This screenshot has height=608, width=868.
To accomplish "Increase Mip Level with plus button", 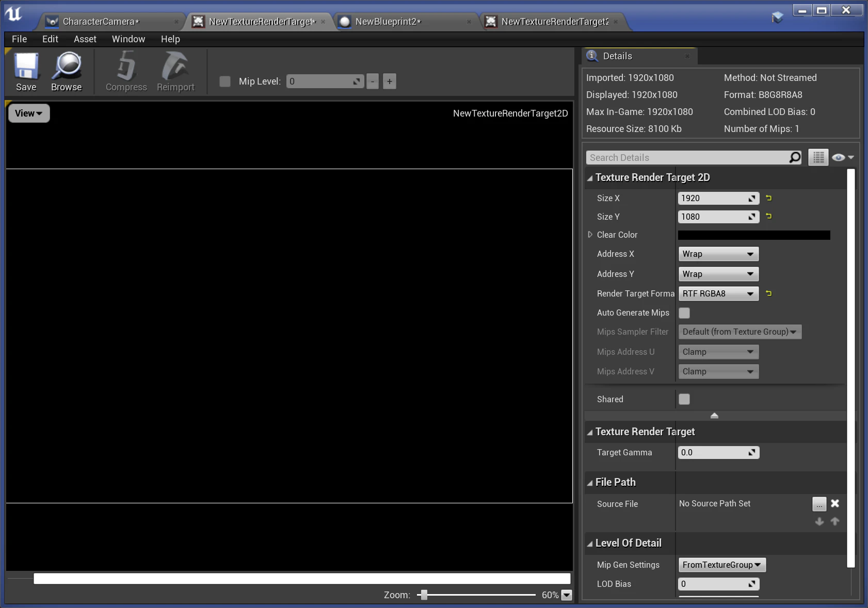I will click(x=390, y=81).
